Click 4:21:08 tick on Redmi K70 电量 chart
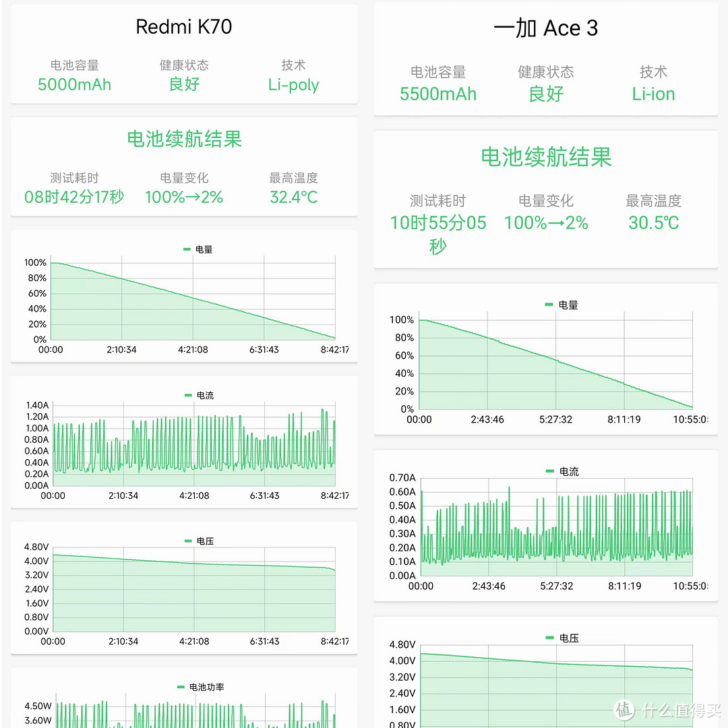This screenshot has height=728, width=728. pyautogui.click(x=193, y=350)
